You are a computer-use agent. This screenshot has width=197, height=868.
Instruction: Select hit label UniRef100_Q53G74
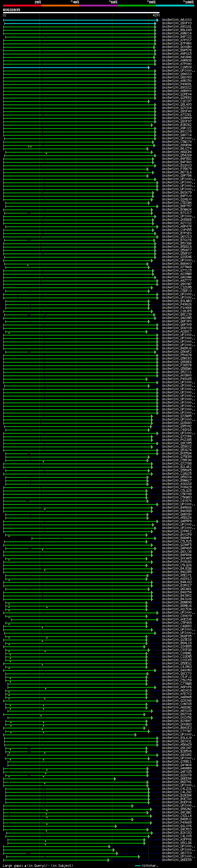click(177, 450)
